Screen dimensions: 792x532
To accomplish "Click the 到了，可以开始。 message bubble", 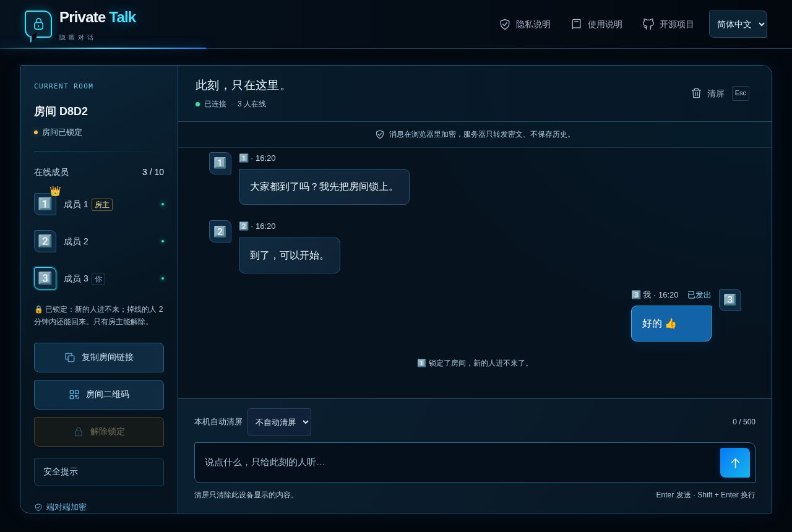I will click(290, 255).
